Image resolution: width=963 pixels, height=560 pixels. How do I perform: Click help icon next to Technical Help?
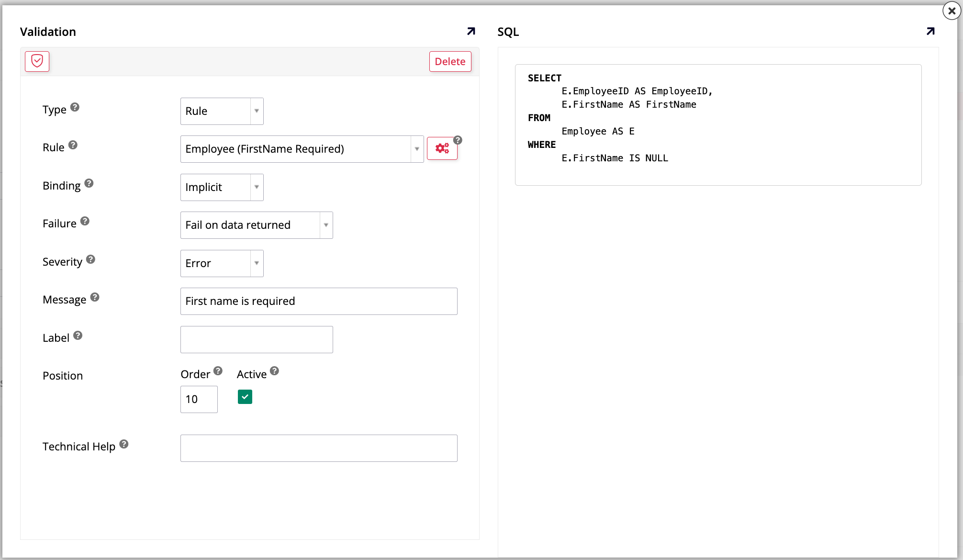point(124,444)
